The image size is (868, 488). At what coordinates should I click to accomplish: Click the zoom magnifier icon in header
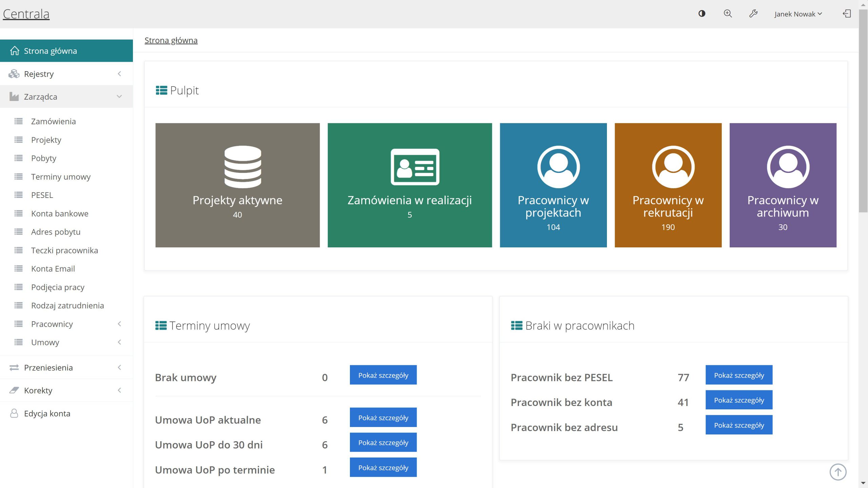click(x=728, y=14)
